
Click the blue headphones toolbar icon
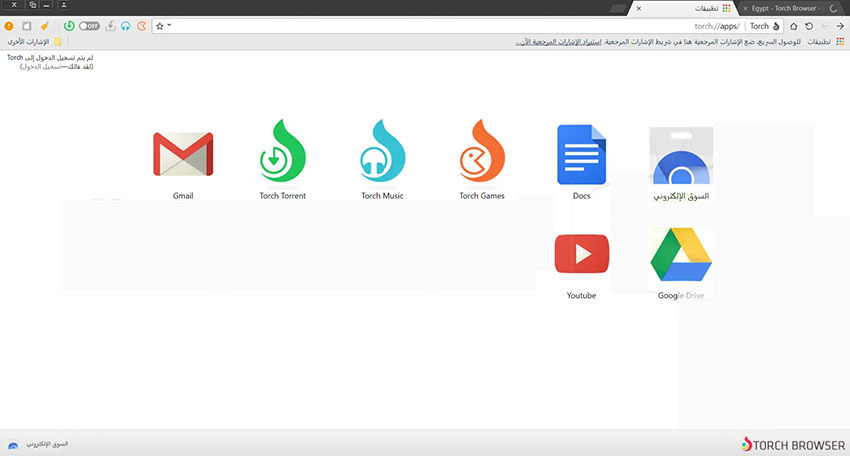pyautogui.click(x=126, y=25)
